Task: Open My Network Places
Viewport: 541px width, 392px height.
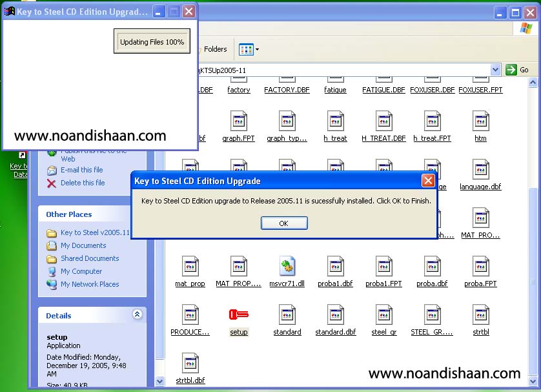Action: click(90, 284)
